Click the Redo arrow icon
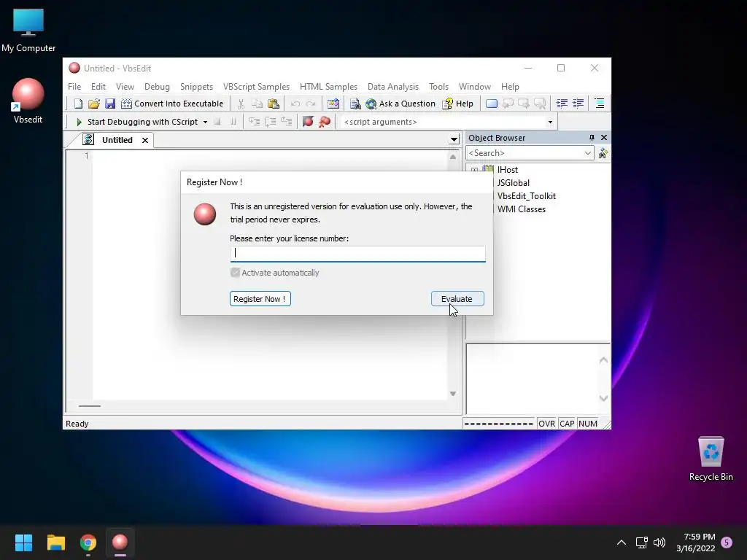This screenshot has height=560, width=747. coord(311,104)
